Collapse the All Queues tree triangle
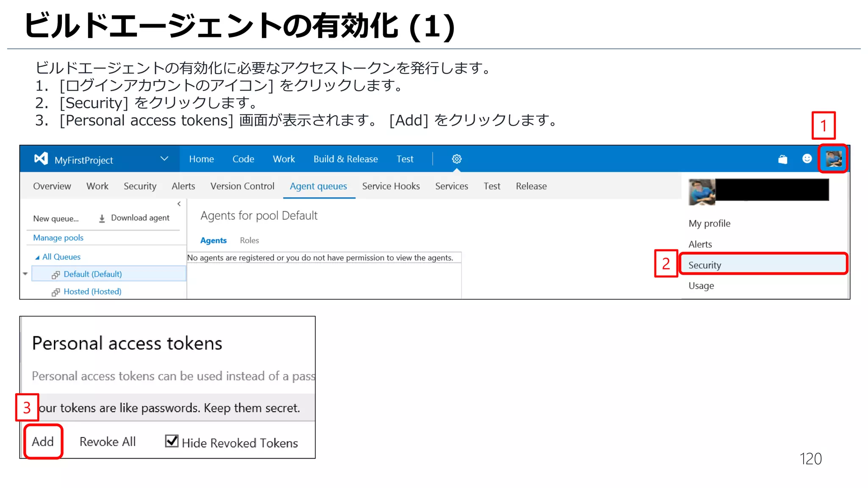Viewport: 868px width, 488px height. click(x=37, y=258)
